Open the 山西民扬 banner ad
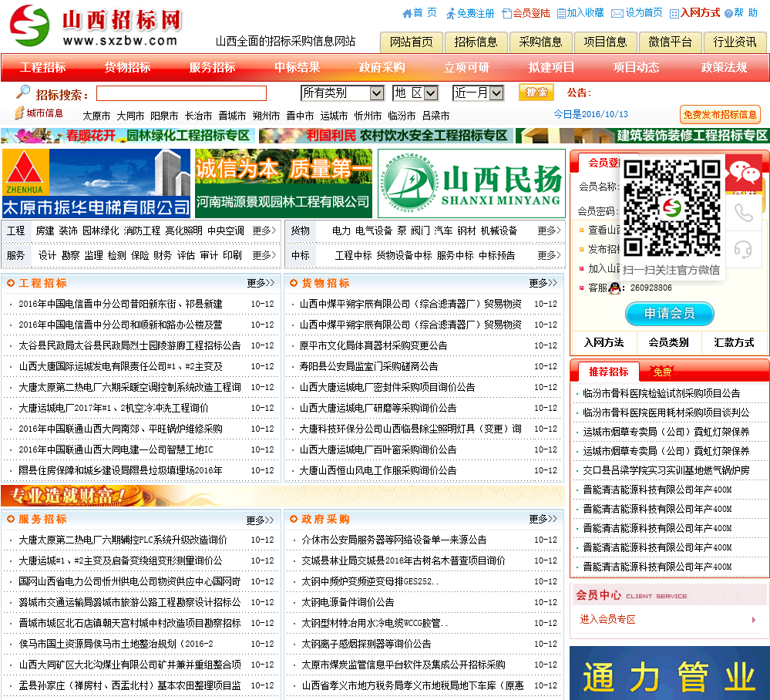The width and height of the screenshot is (770, 700). (x=472, y=183)
